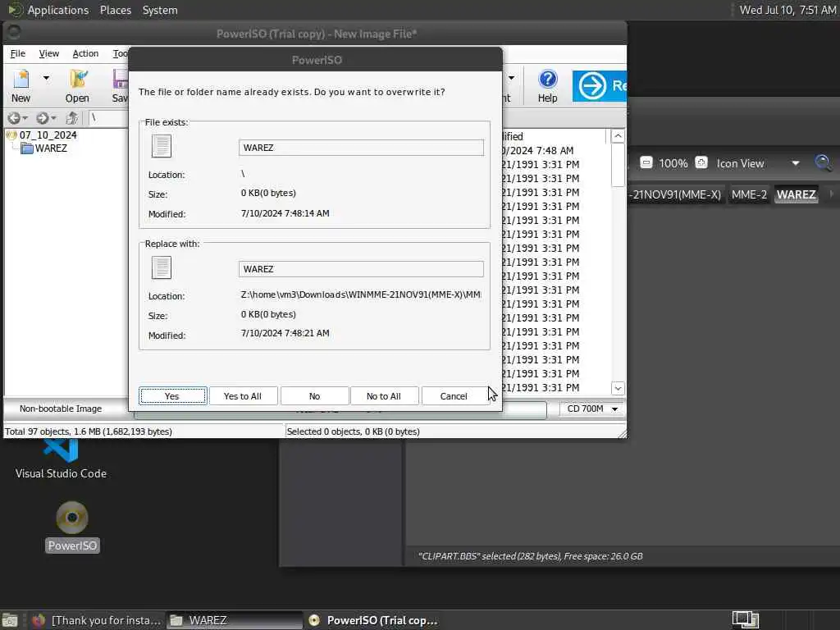Open the Places menu in top panel
Viewport: 840px width, 630px height.
[116, 10]
